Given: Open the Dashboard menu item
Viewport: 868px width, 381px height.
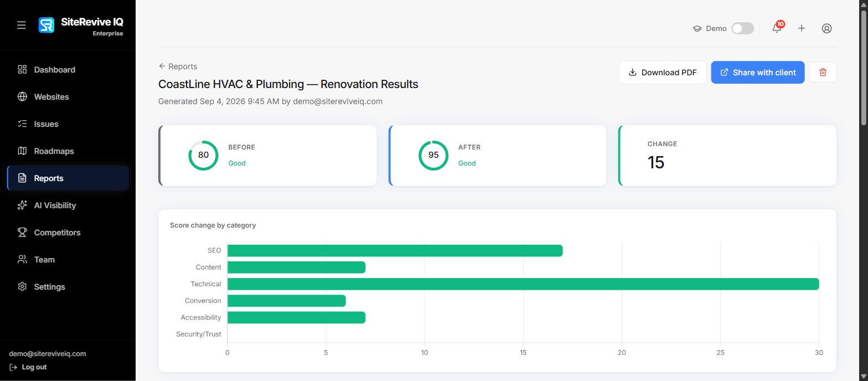Looking at the screenshot, I should pyautogui.click(x=68, y=69).
